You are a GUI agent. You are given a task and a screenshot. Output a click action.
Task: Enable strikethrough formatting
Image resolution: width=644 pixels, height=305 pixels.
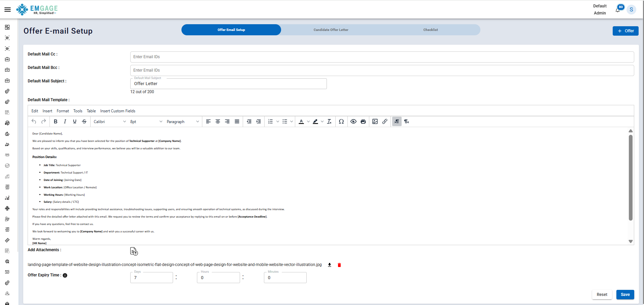pos(84,121)
